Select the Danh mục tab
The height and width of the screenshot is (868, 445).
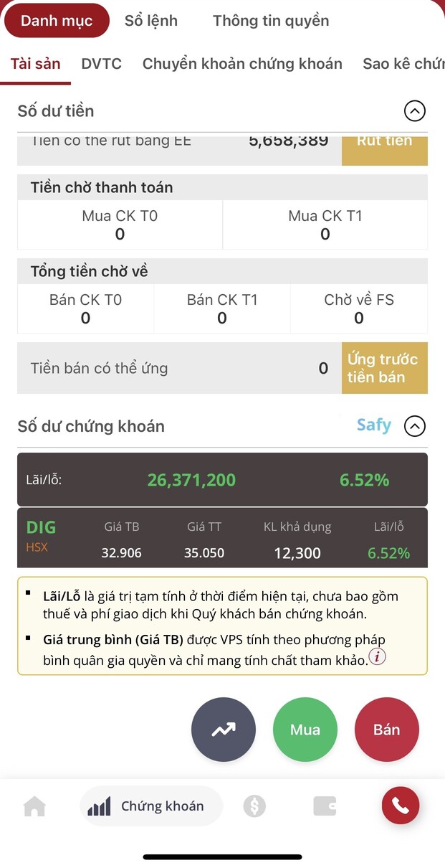tap(57, 21)
